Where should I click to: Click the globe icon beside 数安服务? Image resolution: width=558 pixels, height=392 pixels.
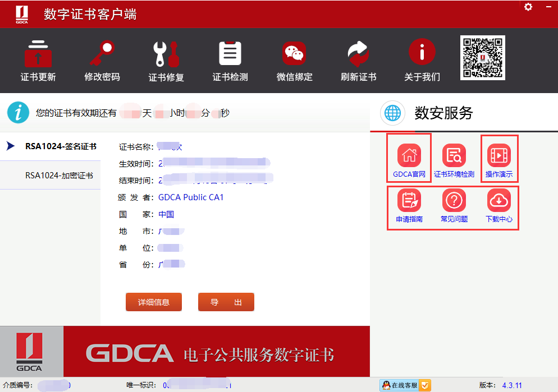coord(392,113)
